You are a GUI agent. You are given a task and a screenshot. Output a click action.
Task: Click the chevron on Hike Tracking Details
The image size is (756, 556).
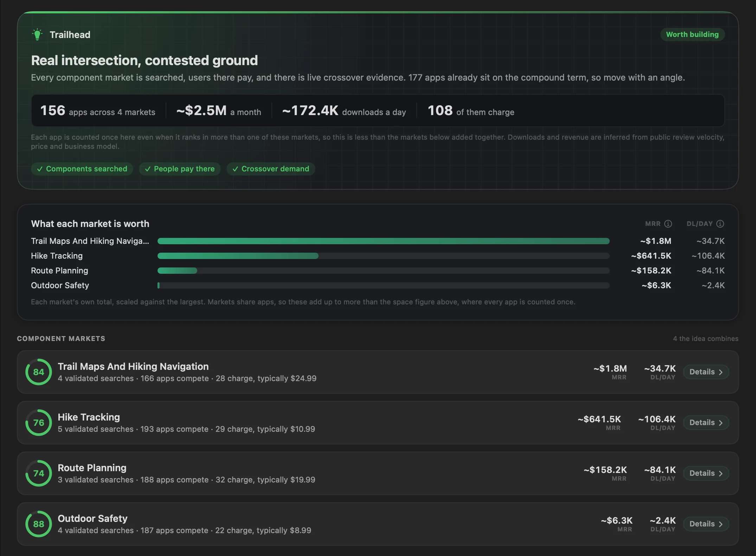click(720, 423)
